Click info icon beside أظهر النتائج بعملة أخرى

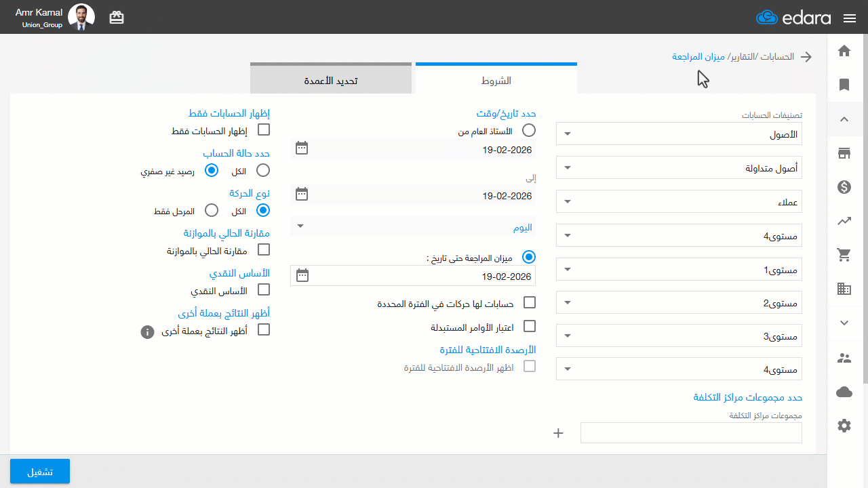(x=147, y=332)
